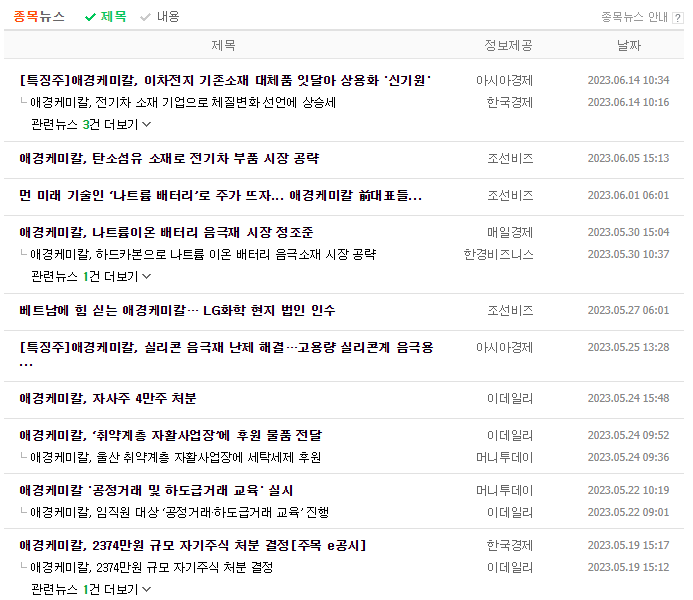Open 자사주 4만주 처분 article
Image resolution: width=693 pixels, height=600 pixels.
108,399
